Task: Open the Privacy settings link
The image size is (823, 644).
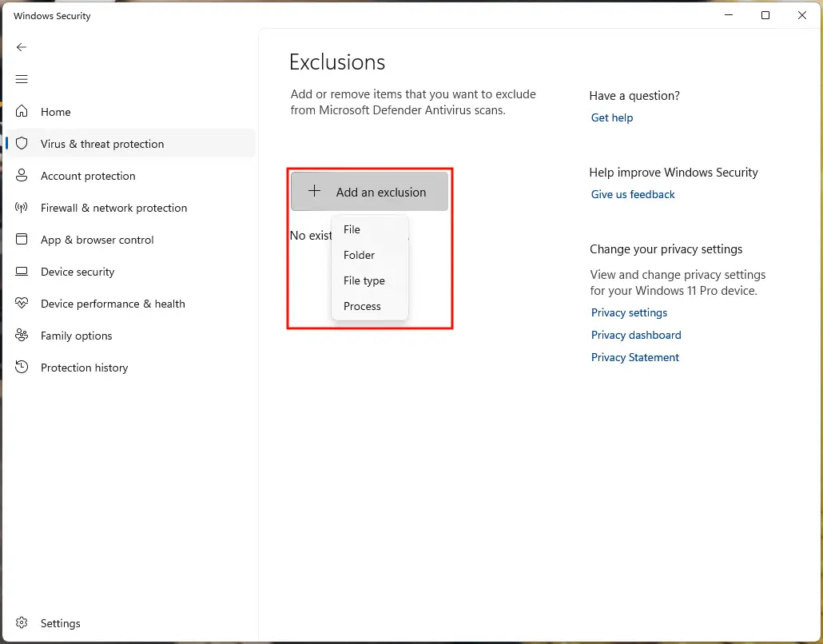Action: click(x=630, y=313)
